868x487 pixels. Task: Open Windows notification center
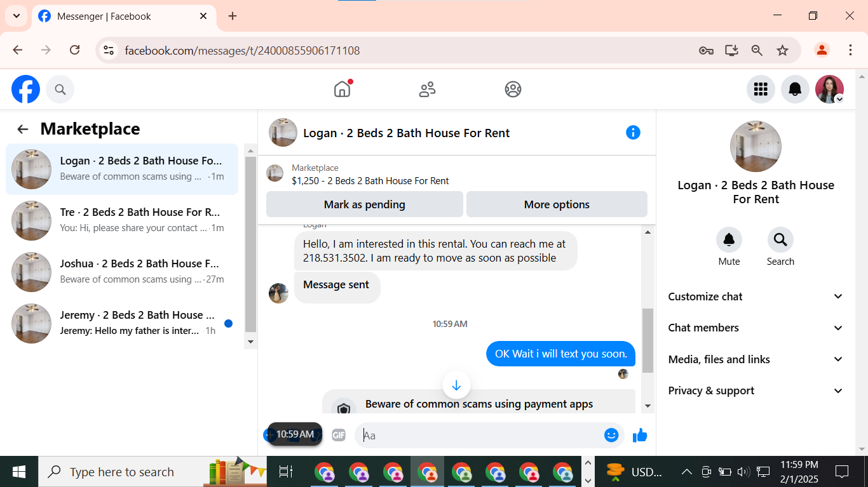842,472
